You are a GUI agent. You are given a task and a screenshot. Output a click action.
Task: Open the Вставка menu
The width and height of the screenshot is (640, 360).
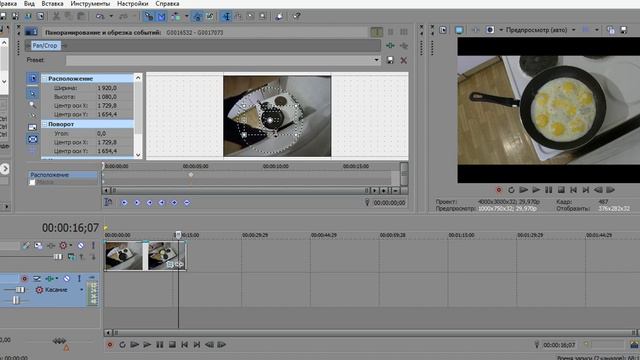click(x=52, y=4)
